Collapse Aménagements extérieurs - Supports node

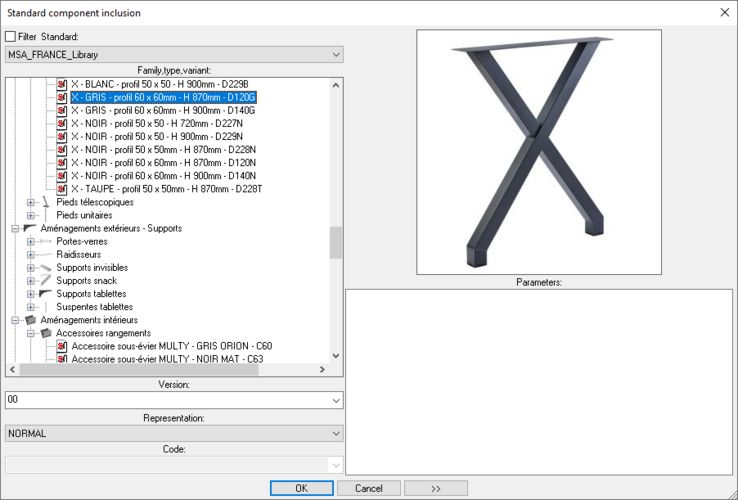[x=15, y=229]
